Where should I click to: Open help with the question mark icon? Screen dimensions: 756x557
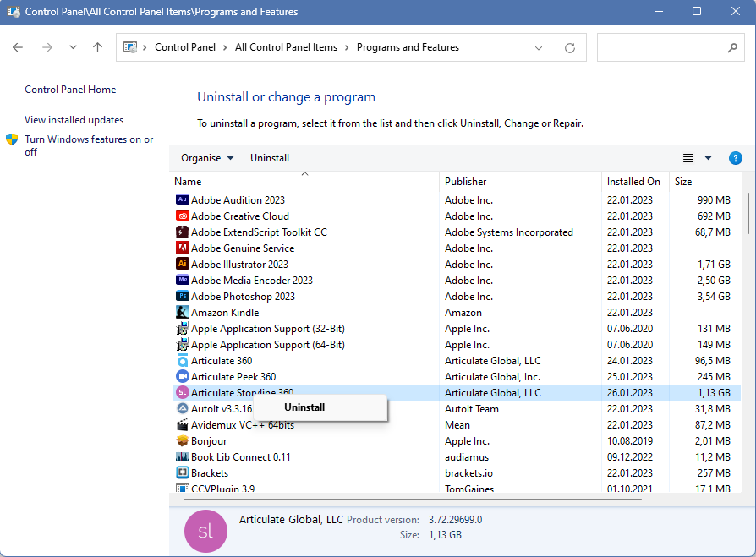click(x=735, y=158)
